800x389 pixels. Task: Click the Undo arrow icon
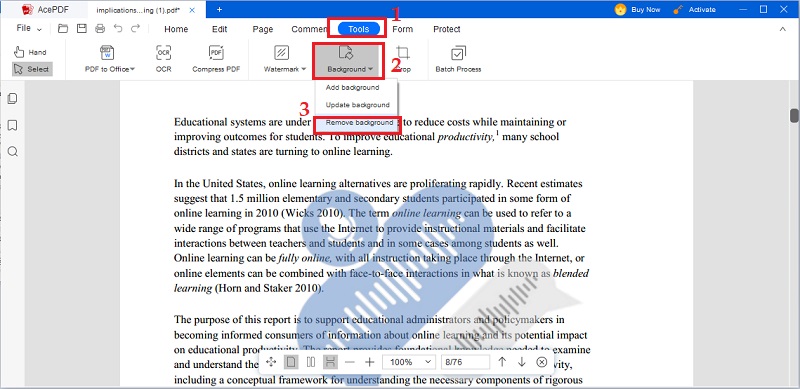click(x=118, y=29)
